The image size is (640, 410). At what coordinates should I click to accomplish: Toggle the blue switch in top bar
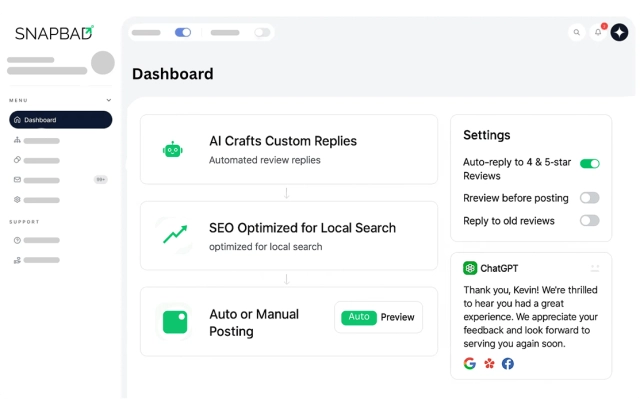[x=182, y=32]
